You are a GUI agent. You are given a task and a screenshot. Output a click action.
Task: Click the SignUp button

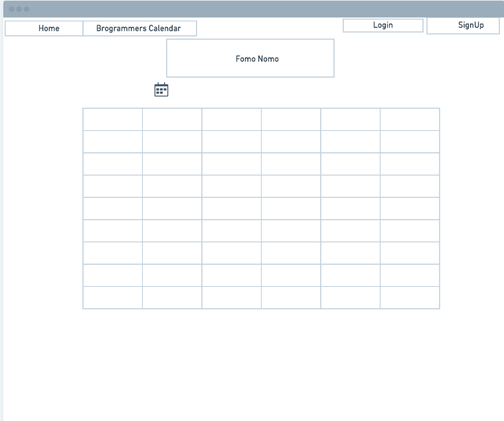[x=463, y=25]
